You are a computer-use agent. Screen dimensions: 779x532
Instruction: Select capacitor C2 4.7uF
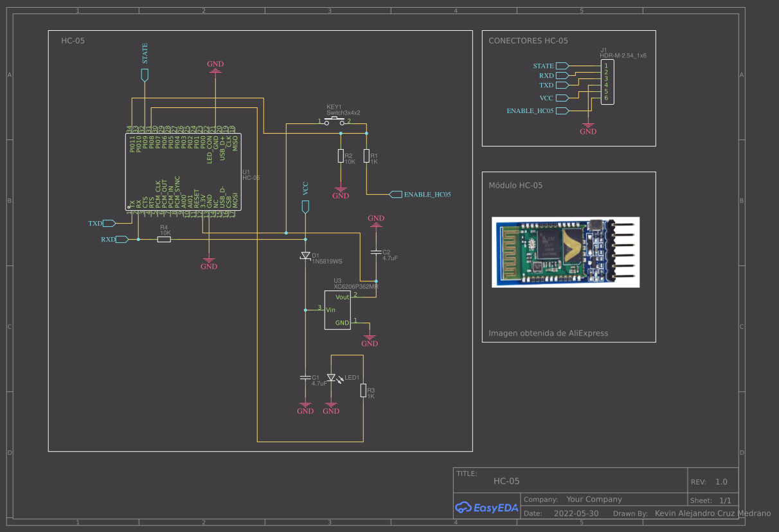point(376,253)
